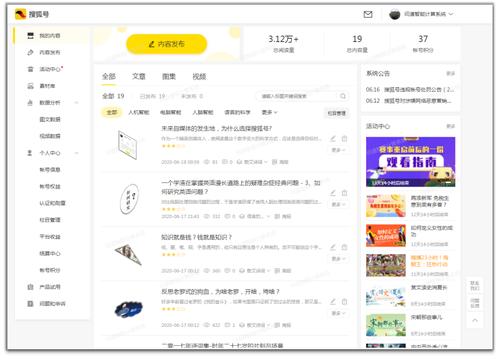Image resolution: width=500 pixels, height=360 pixels.
Task: Open 产品试用 in the sidebar
Action: click(50, 287)
